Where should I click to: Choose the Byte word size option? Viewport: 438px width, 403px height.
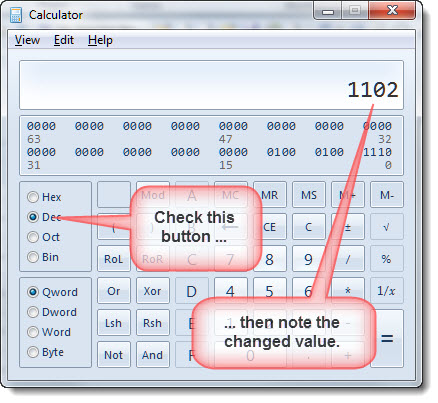pyautogui.click(x=33, y=352)
